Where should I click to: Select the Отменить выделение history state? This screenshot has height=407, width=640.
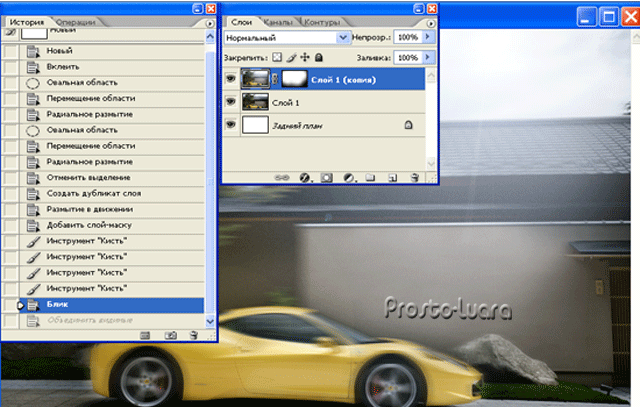[x=112, y=178]
